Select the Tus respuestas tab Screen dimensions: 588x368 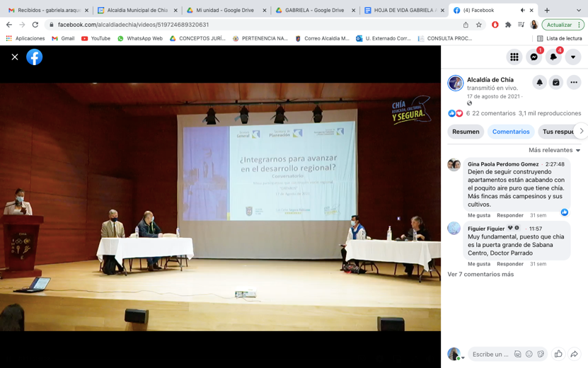coord(559,132)
